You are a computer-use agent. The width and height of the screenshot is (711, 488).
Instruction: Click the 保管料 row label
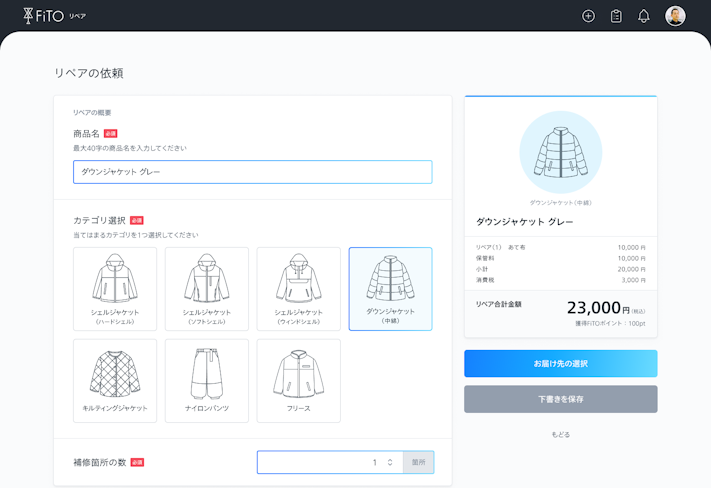pyautogui.click(x=485, y=259)
